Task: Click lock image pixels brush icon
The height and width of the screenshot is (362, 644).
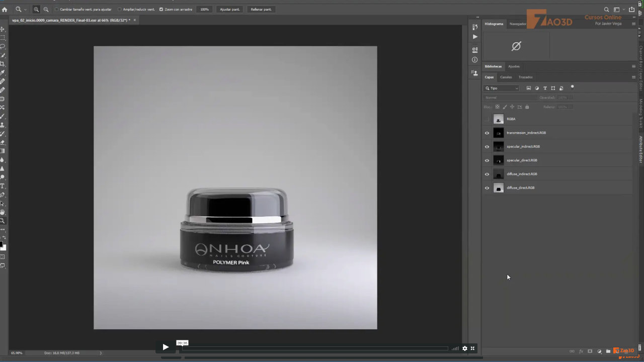Action: click(x=505, y=107)
